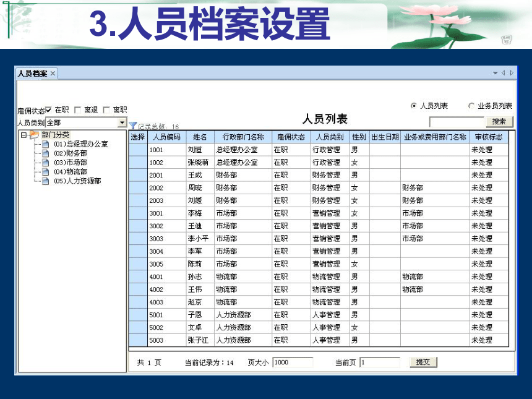Image resolution: width=532 pixels, height=399 pixels.
Task: Click the 行政部门名称 column header
Action: (243, 137)
